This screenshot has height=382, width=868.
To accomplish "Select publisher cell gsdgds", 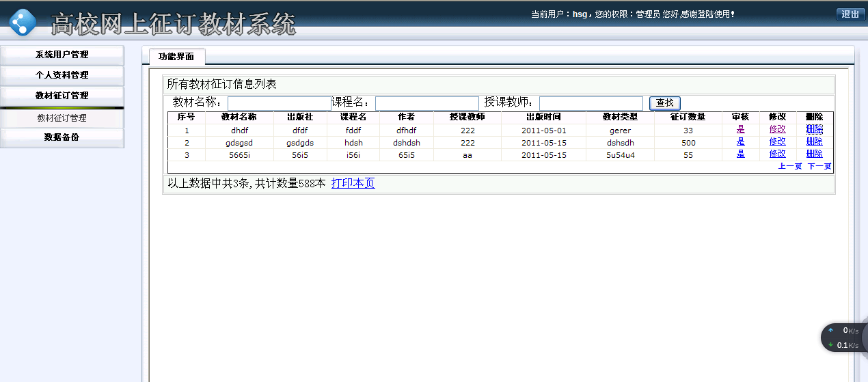I will click(x=300, y=143).
